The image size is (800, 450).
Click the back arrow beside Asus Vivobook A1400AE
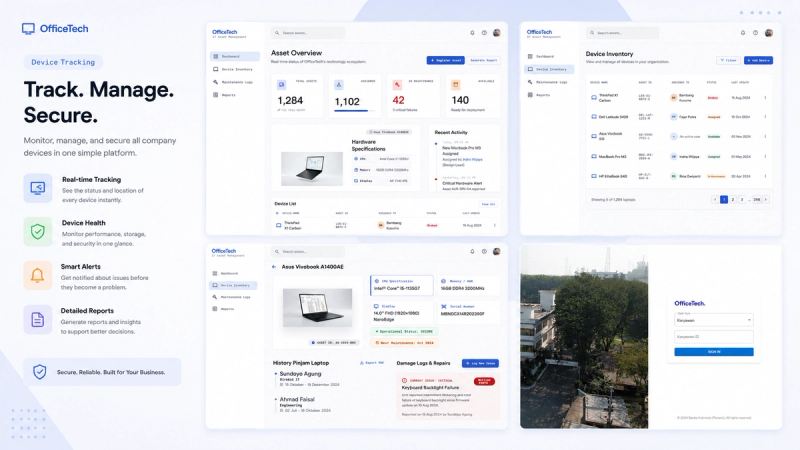(274, 267)
